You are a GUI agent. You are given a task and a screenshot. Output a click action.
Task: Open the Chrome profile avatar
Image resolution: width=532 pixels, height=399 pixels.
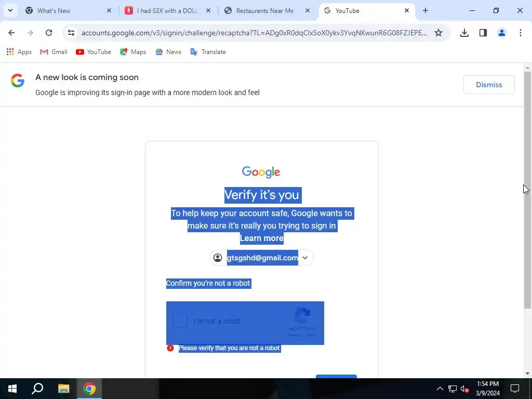(502, 33)
